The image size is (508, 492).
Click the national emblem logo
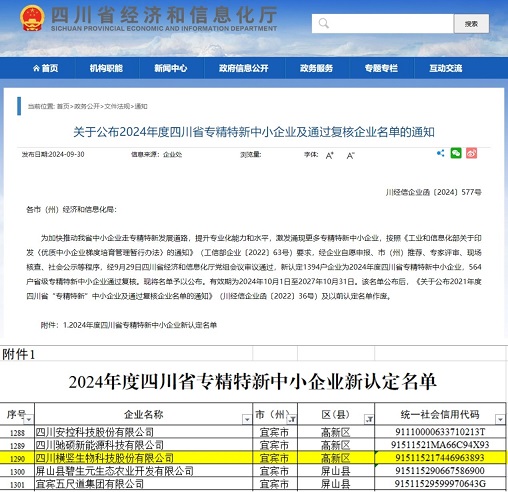(32, 18)
